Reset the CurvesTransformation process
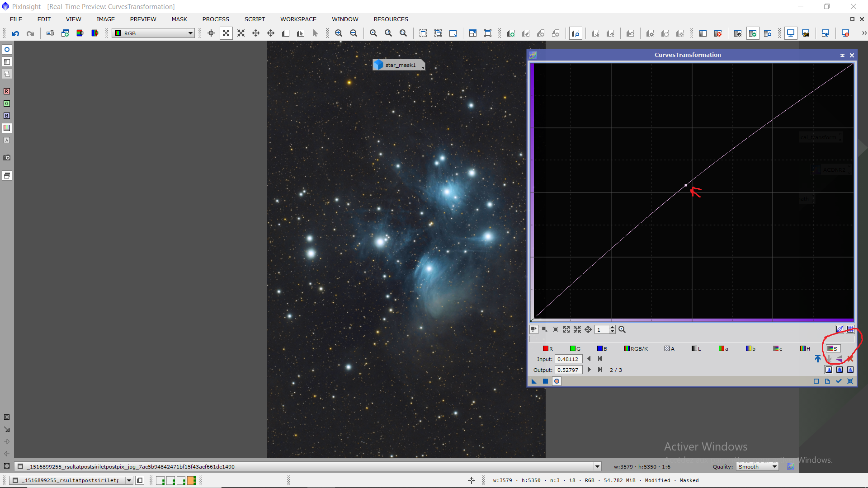Screen dimensions: 868x488 point(850,381)
